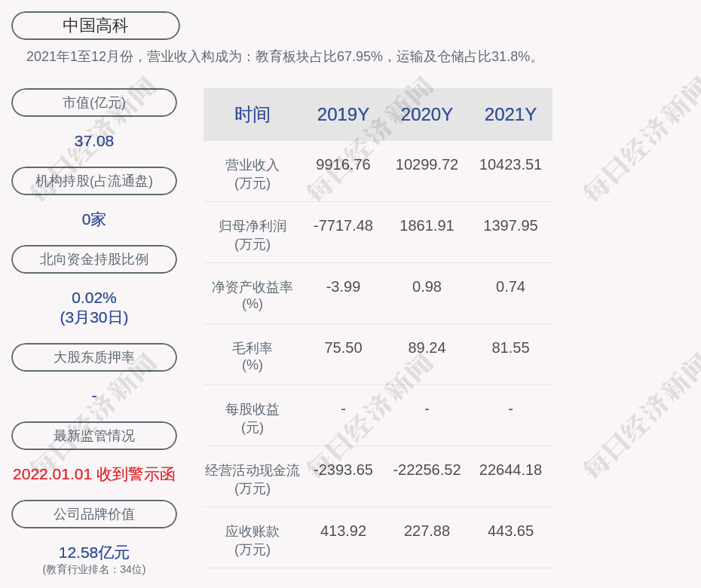This screenshot has width=701, height=588.
Task: Click ROE value 0.98
Action: point(427,286)
